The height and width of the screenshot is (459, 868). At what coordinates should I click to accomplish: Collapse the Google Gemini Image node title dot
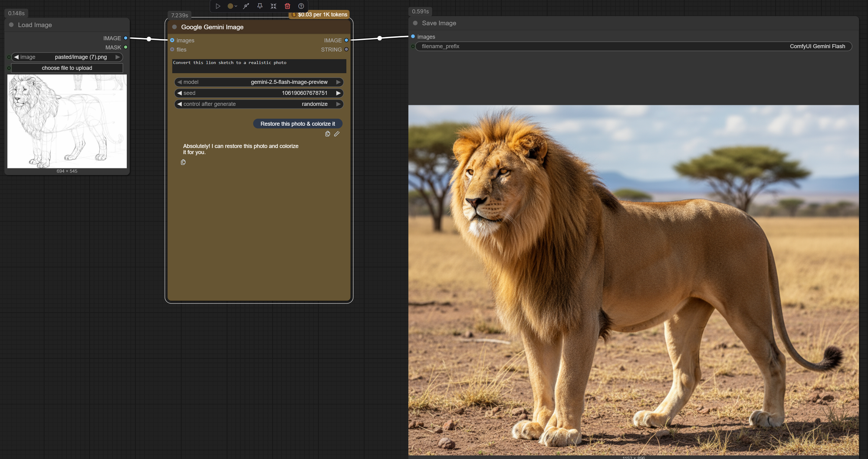(x=174, y=27)
